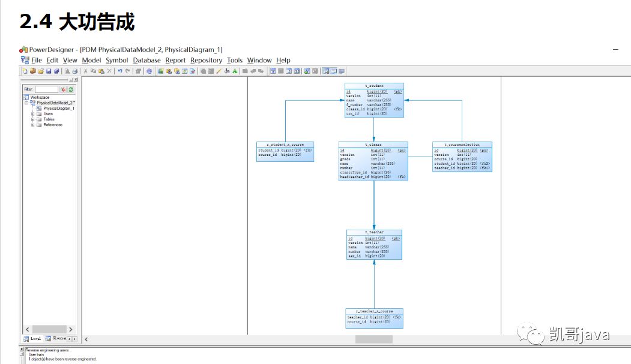Screen dimensions: 631x364
Task: Close the browser panel with X
Action: click(76, 80)
